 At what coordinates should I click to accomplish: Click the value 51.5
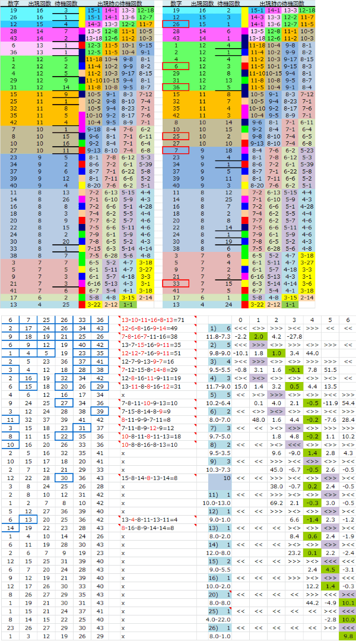[x=329, y=370]
